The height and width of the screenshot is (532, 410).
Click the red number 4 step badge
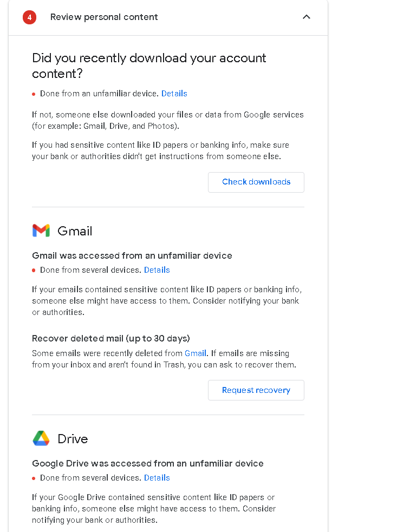30,17
